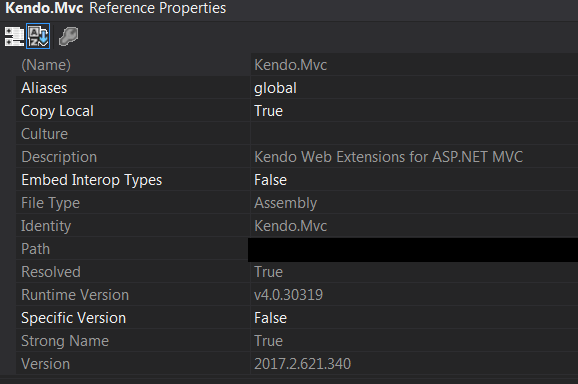Click Embed Interop Types False value
The image size is (578, 384).
[x=270, y=180]
